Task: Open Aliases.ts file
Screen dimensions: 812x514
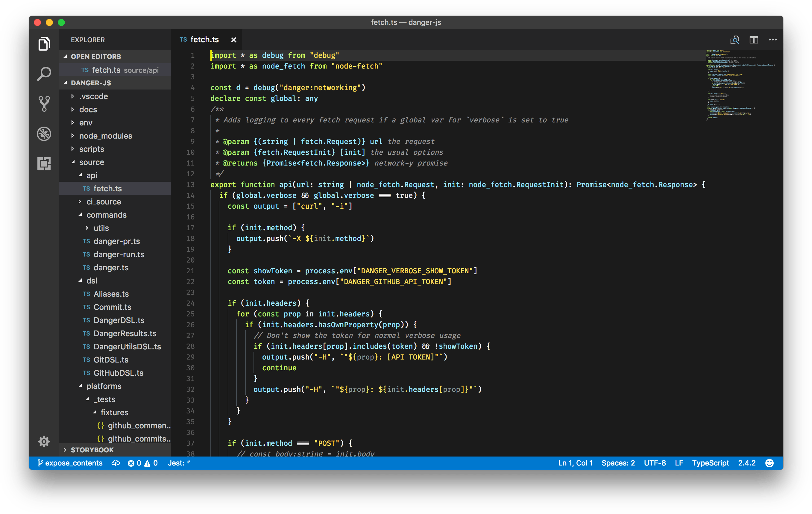Action: [x=115, y=293]
